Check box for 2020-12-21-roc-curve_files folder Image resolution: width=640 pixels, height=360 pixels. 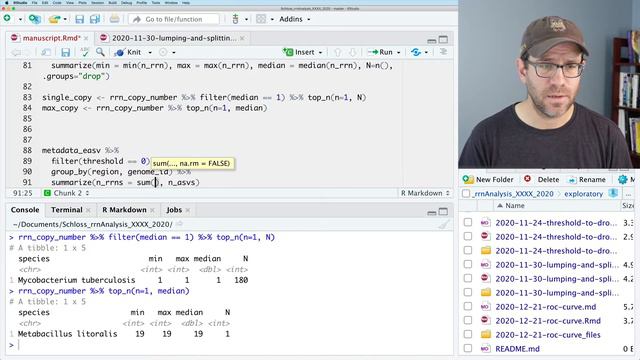click(x=468, y=334)
